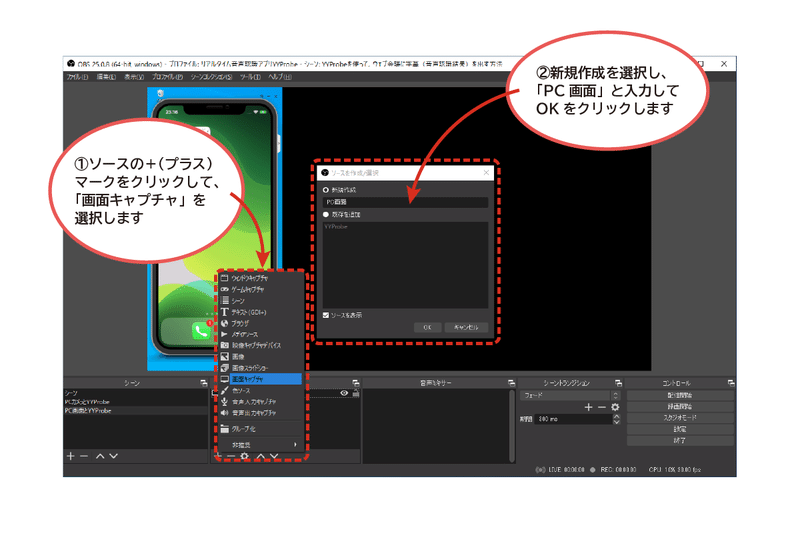Move source down in sources panel
Screen dimensions: 800x533
click(274, 456)
